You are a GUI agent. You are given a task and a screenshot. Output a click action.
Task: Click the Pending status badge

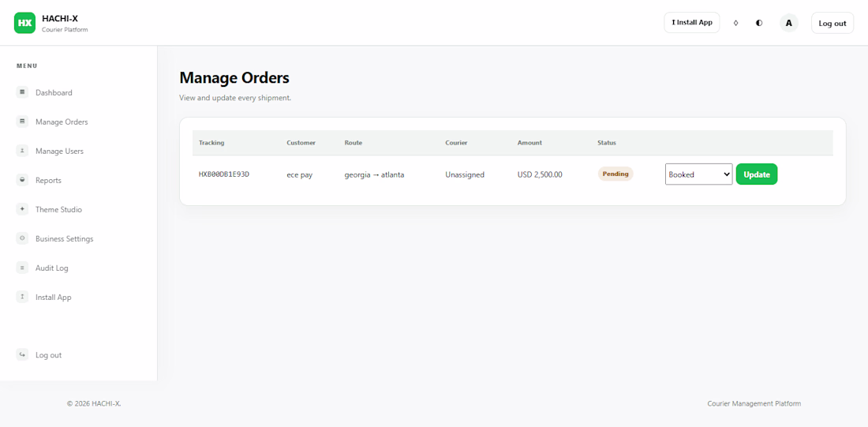[615, 174]
